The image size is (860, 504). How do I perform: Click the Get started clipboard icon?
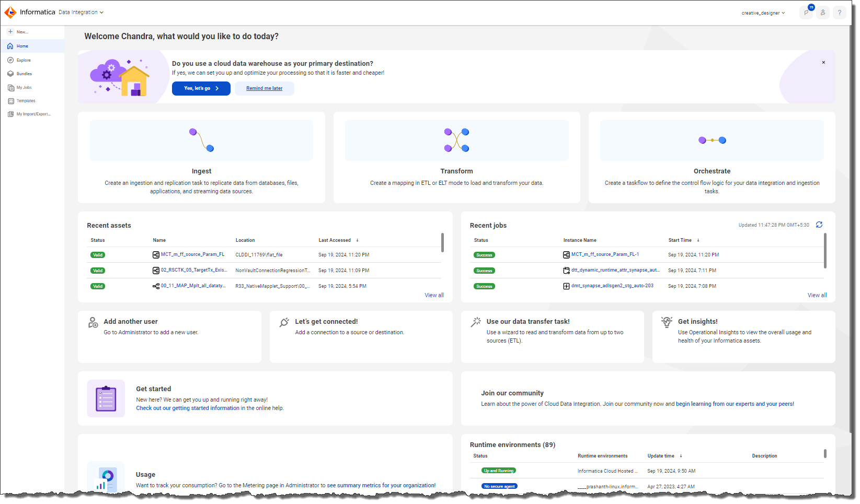[106, 398]
